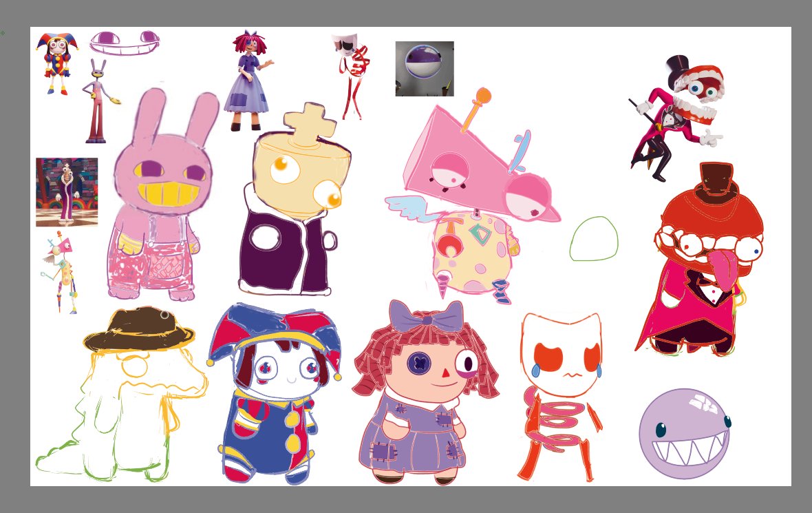Select the rag doll plush with purple bow
The width and height of the screenshot is (812, 513).
[x=425, y=392]
